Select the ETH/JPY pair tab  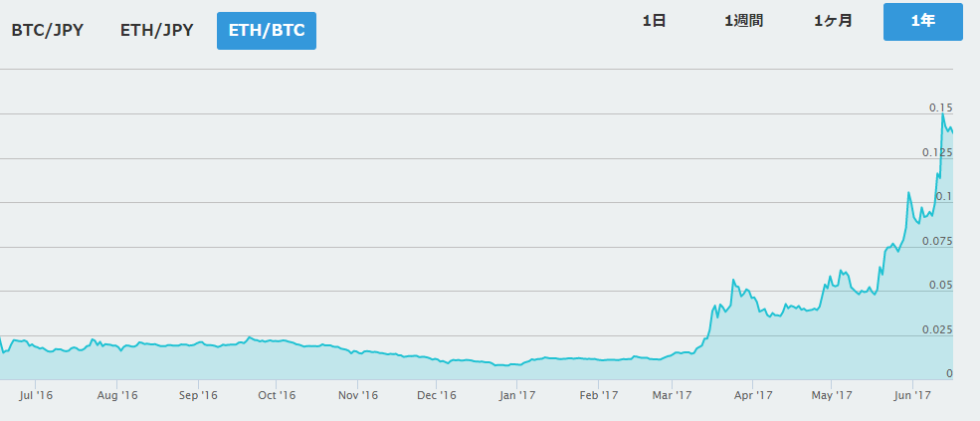pyautogui.click(x=156, y=30)
